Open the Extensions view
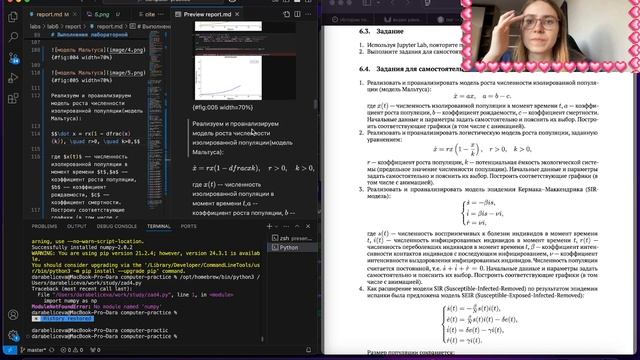The width and height of the screenshot is (640, 360). pyautogui.click(x=13, y=98)
